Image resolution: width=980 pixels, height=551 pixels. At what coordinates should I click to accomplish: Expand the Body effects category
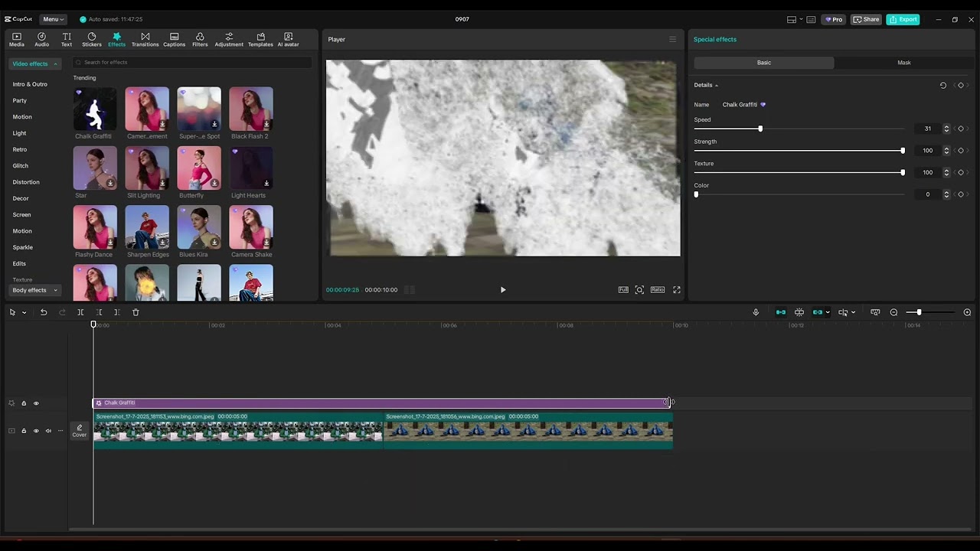(34, 290)
